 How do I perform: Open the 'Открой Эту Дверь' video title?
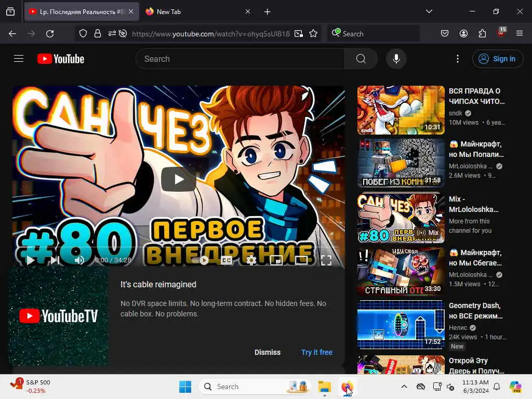point(477,366)
